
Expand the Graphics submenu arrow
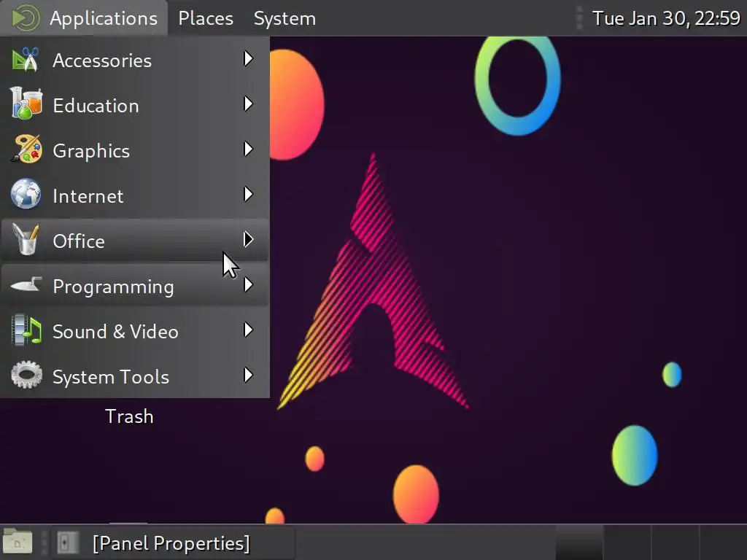(x=248, y=149)
